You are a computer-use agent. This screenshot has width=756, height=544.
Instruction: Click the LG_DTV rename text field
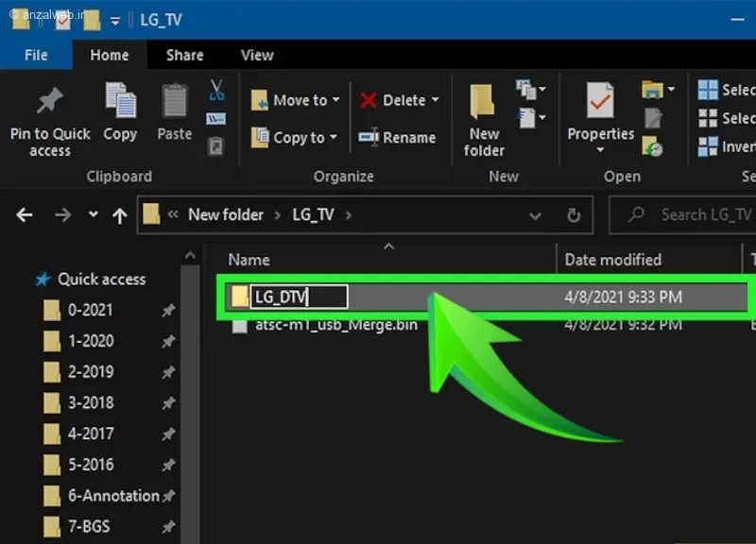point(299,297)
